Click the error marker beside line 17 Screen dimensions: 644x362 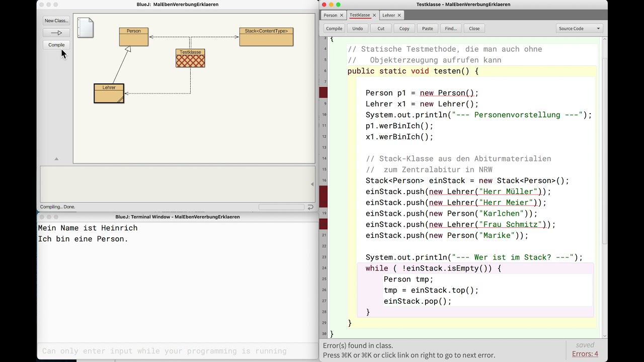(324, 192)
